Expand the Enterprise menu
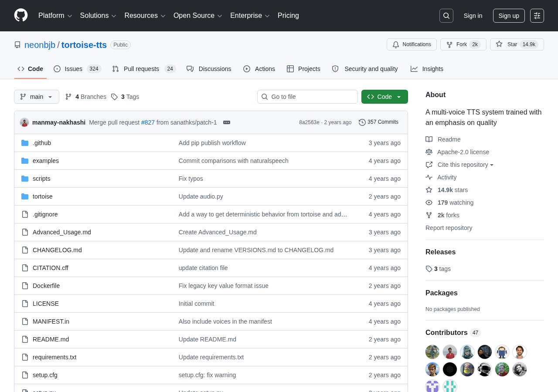Viewport: 558px width, 392px height. coord(250,16)
